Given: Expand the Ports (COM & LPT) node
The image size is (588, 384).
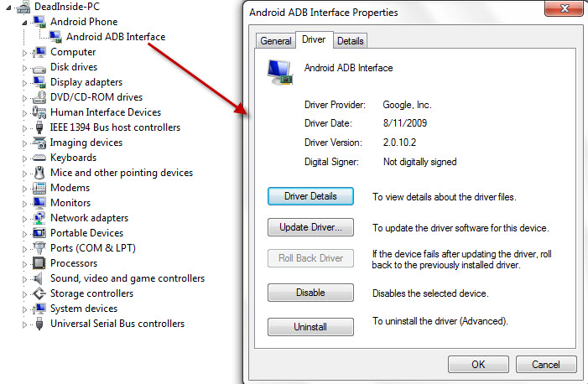Looking at the screenshot, I should pos(25,249).
